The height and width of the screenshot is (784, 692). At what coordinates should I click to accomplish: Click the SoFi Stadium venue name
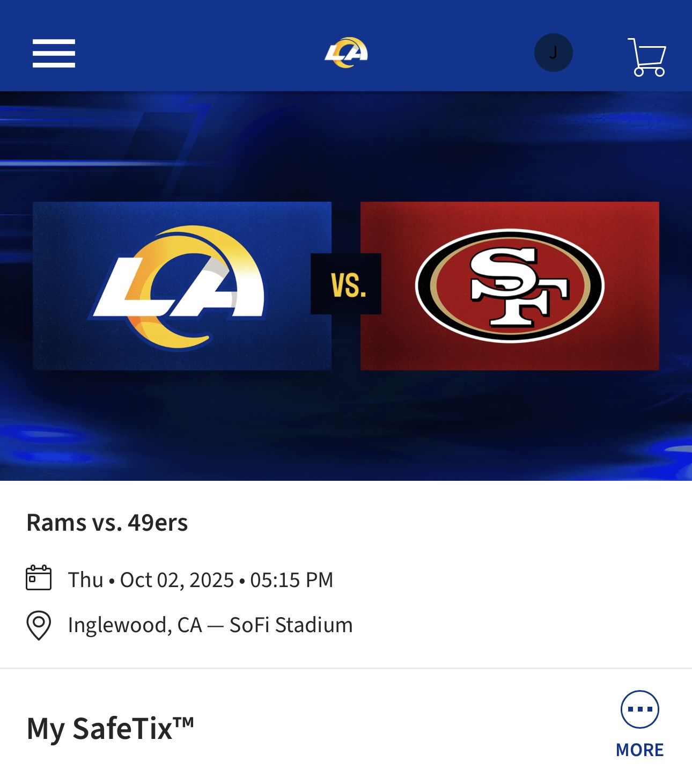click(x=291, y=625)
